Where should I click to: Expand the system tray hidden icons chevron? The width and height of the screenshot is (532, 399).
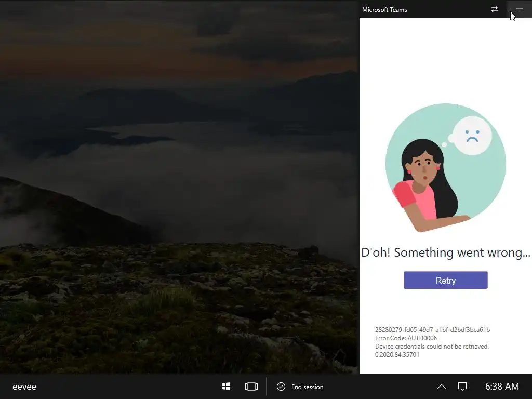(x=442, y=387)
